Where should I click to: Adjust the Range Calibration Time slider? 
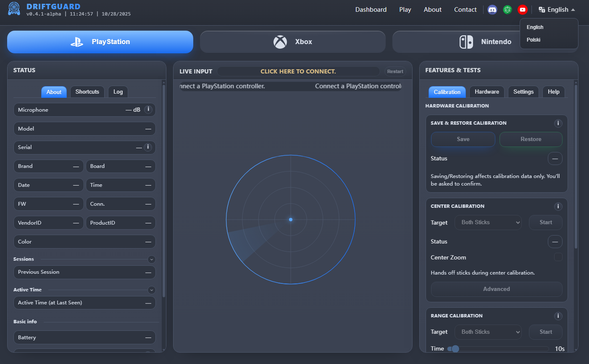(x=455, y=349)
